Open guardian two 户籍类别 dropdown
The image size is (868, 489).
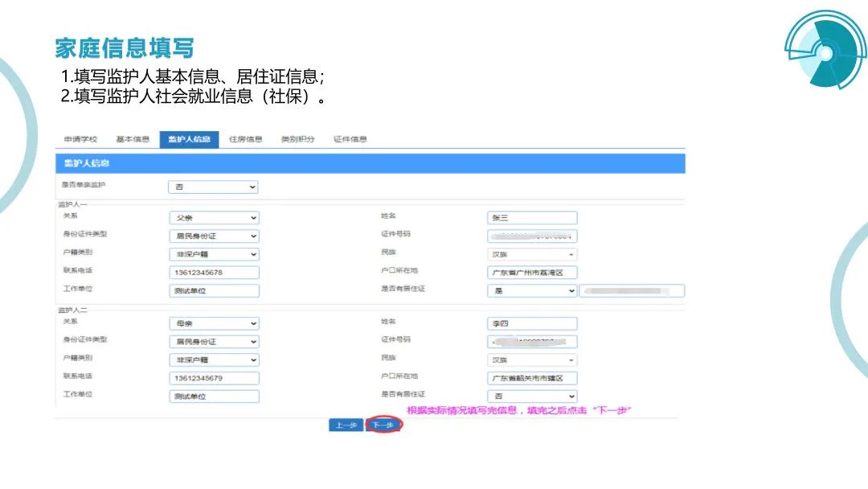tap(215, 360)
